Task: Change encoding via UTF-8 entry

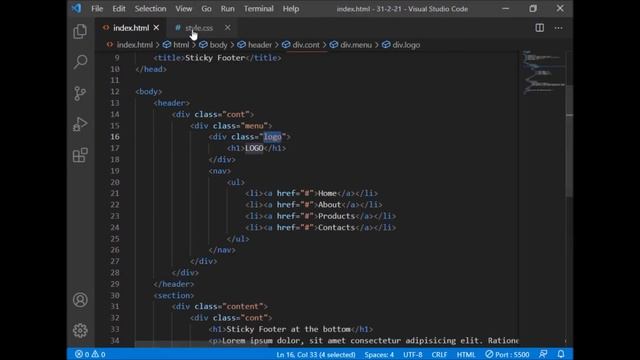Action: point(413,354)
